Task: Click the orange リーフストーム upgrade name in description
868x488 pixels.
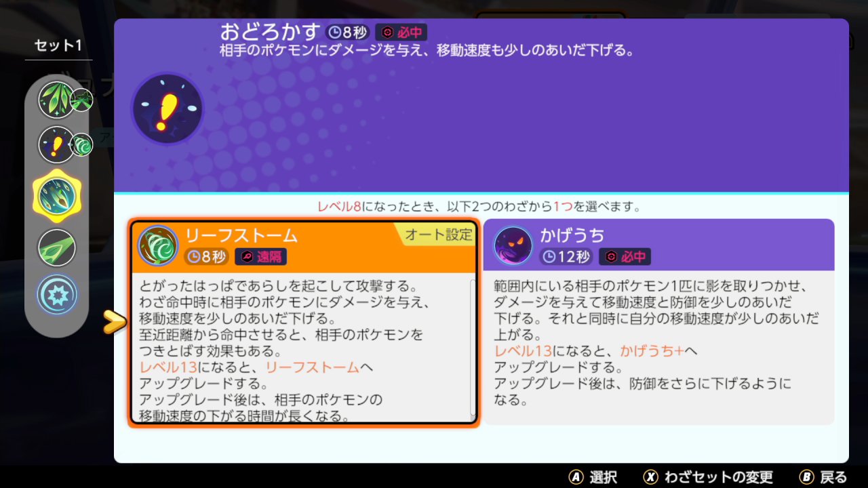Action: 312,367
